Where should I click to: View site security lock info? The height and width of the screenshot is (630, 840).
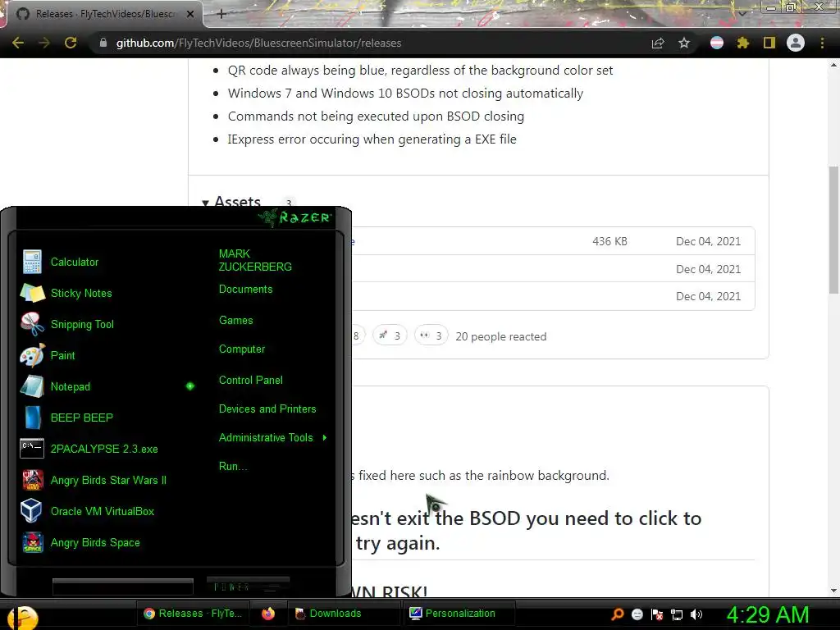[103, 43]
